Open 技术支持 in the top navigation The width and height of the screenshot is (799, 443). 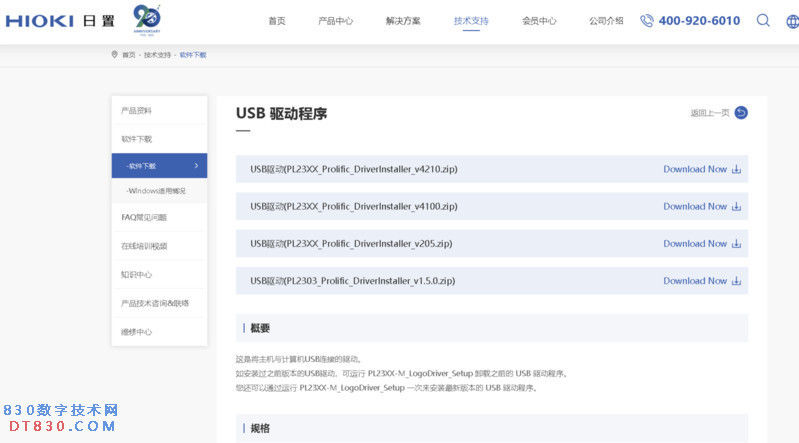point(471,21)
